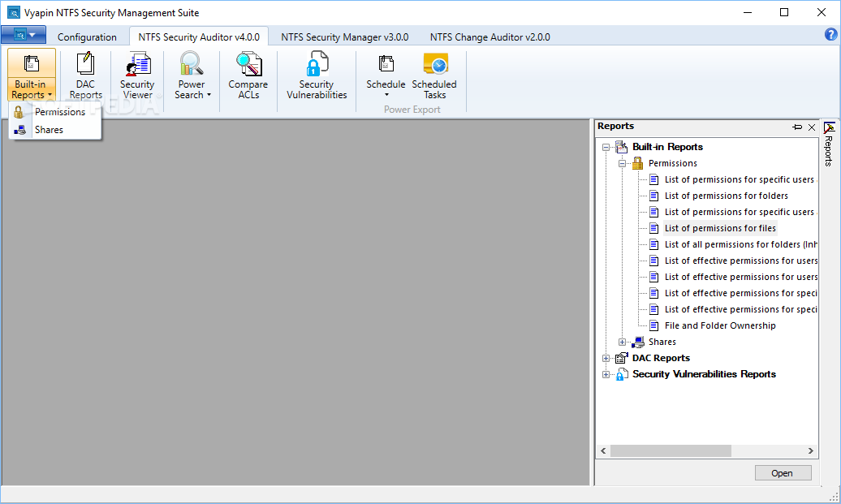Screen dimensions: 841x504
Task: Expand Security Vulnerabilities Reports tree node
Action: click(606, 374)
